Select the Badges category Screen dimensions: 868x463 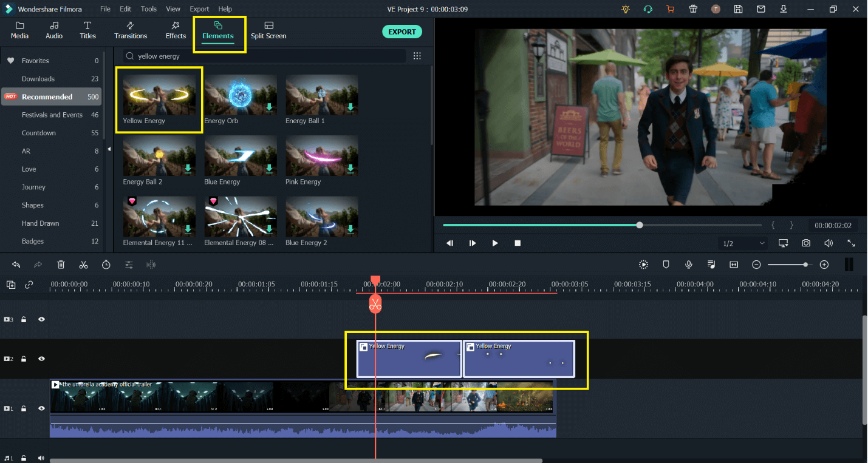coord(52,242)
